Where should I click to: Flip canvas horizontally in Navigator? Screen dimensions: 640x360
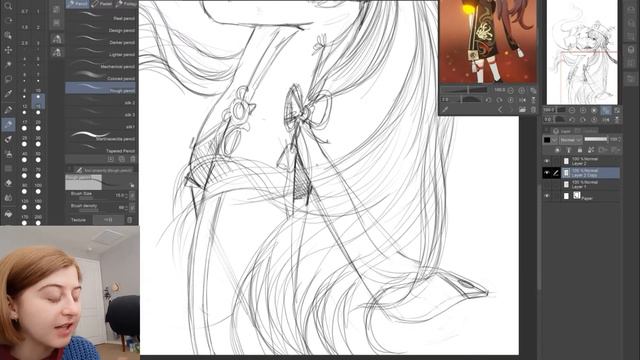[x=606, y=120]
